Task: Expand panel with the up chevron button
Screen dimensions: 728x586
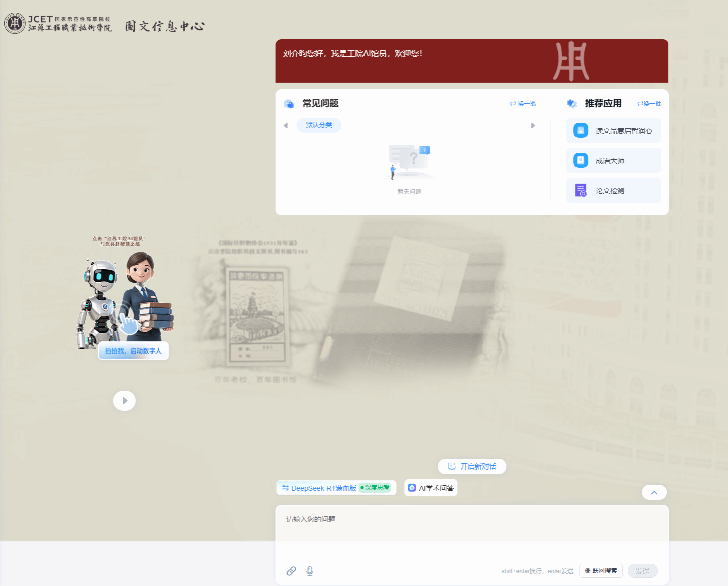Action: point(654,492)
